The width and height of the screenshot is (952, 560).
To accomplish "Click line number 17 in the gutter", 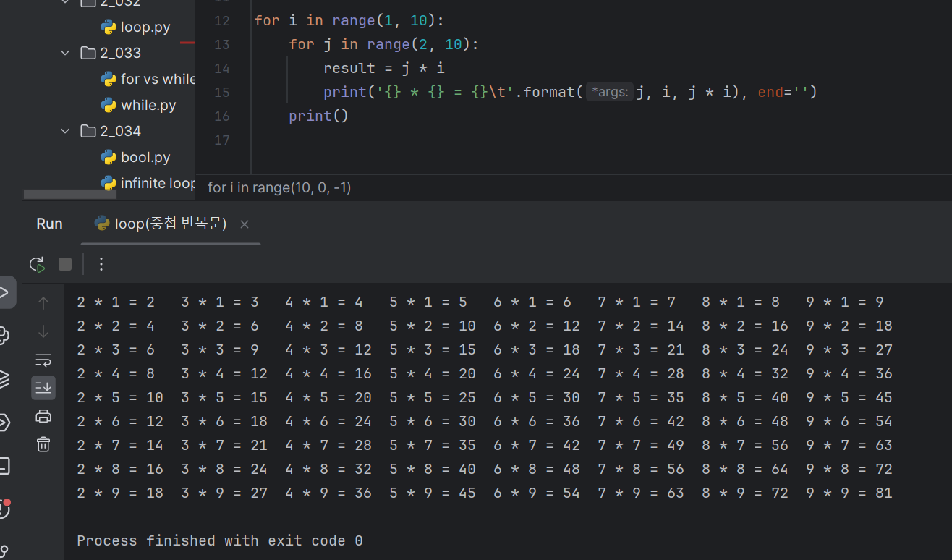I will [x=221, y=140].
